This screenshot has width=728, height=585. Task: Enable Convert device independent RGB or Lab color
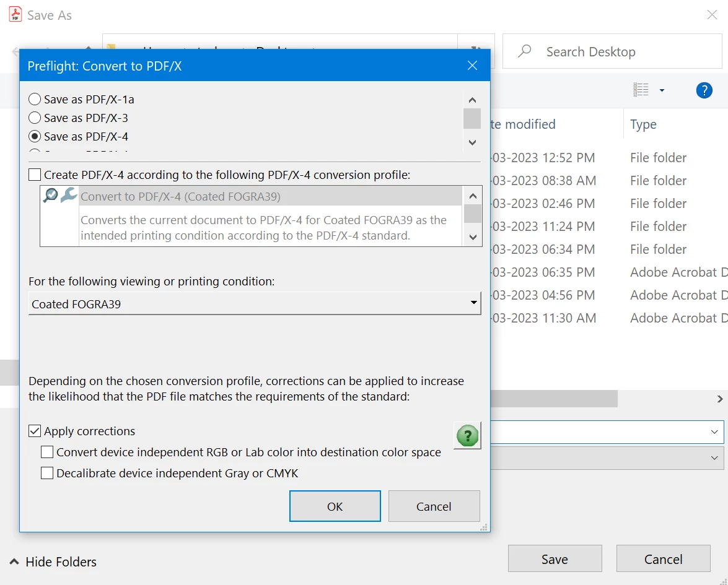47,452
